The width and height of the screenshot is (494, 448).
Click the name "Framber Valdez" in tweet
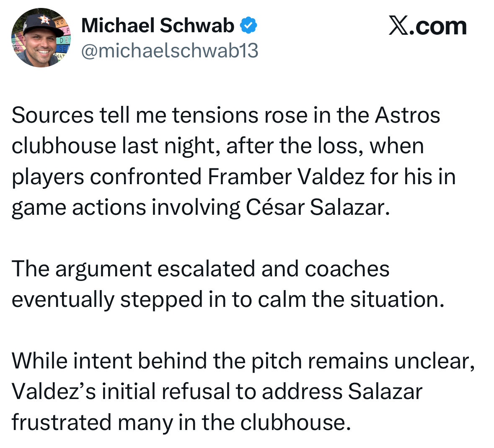click(286, 176)
